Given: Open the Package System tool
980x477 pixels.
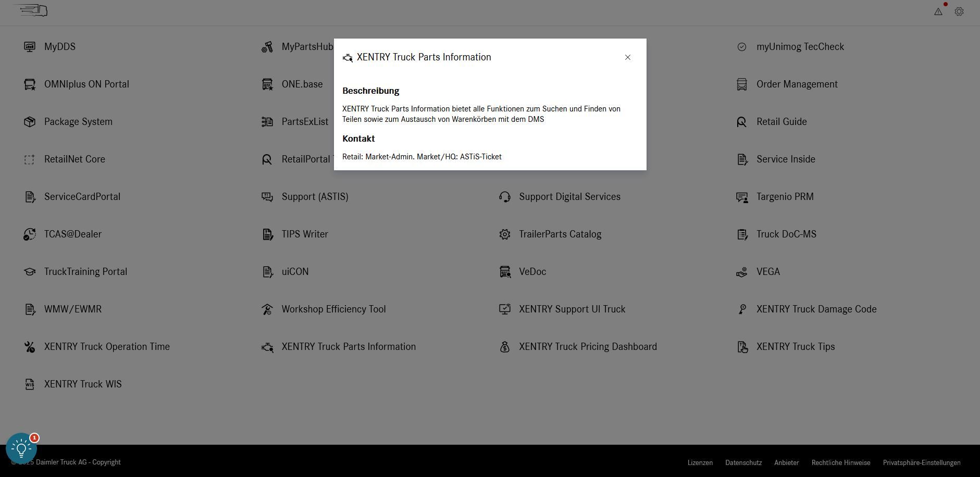Looking at the screenshot, I should (x=78, y=121).
